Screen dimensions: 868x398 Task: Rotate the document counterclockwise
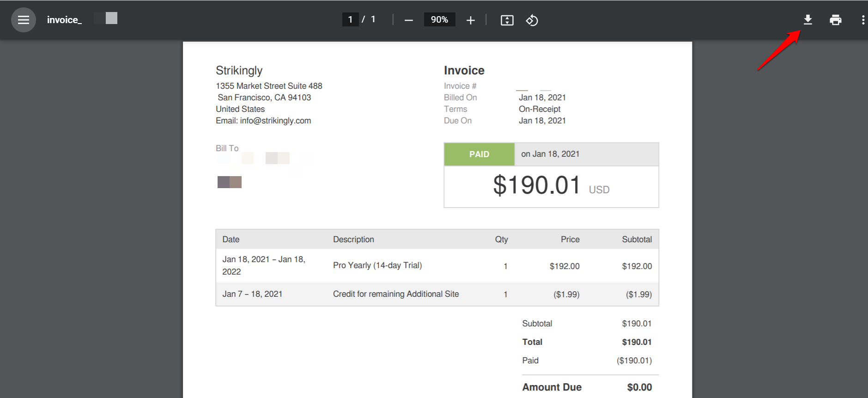coord(532,20)
